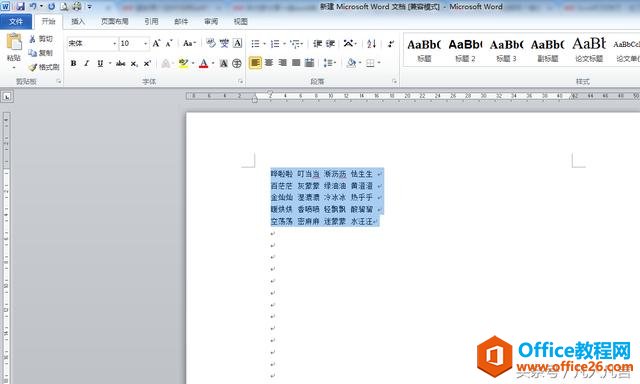Screen dimensions: 640x384
Task: Toggle show paragraph marks button
Action: click(x=390, y=43)
